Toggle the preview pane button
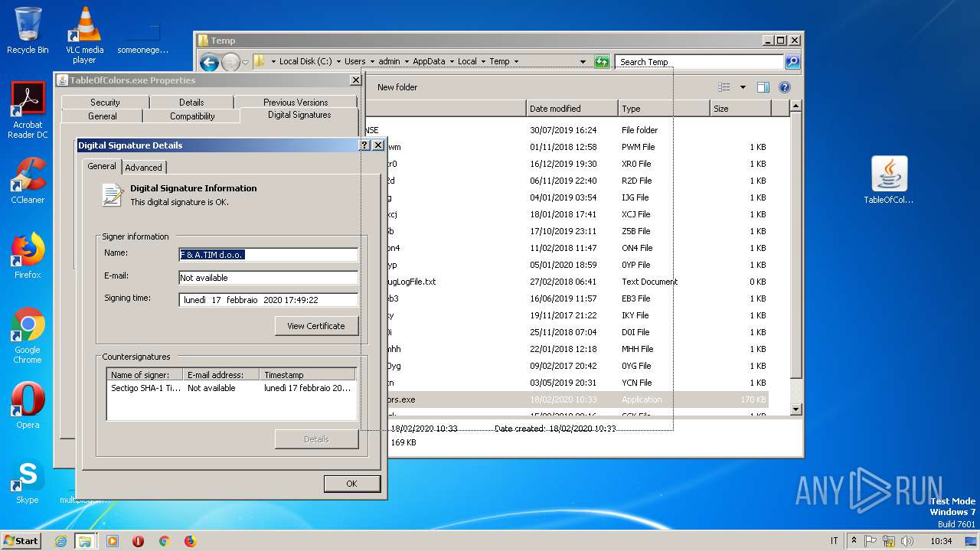Viewport: 980px width, 551px height. [x=763, y=87]
